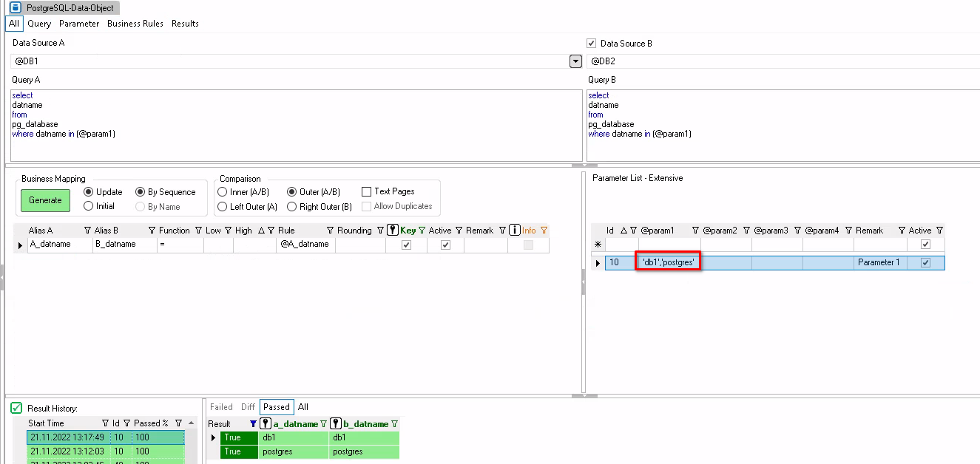Uncheck the Data Source B checkbox
Viewport: 980px width, 464px height.
click(591, 44)
